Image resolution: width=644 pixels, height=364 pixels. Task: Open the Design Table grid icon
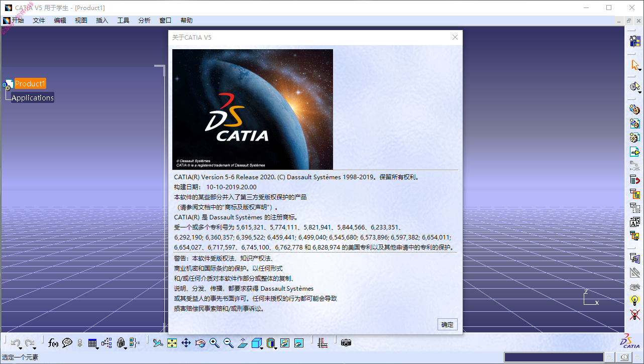tap(92, 343)
